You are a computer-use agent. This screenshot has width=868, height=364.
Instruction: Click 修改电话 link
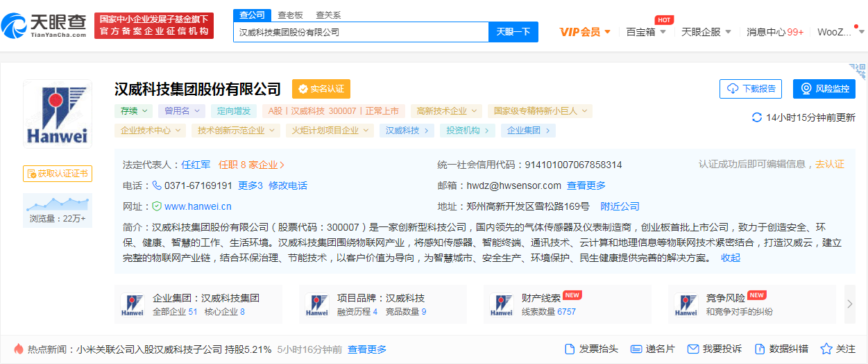pos(288,185)
